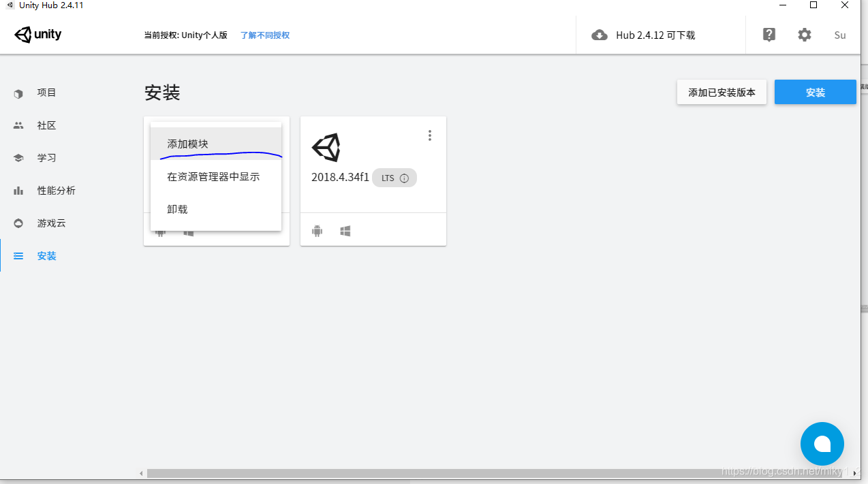Click the 添加已安装版本 button
The image size is (868, 484).
point(722,93)
